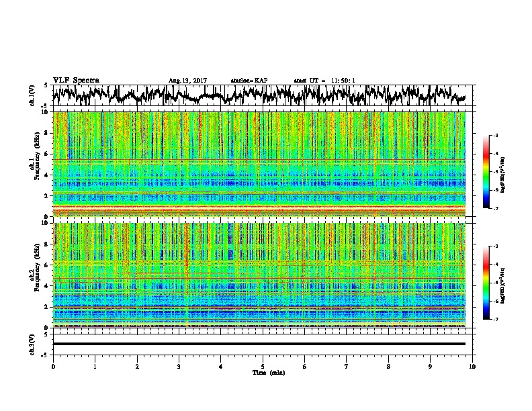Viewport: 532px width, 411px height.
Task: Click the time axis tick label "9"
Action: pyautogui.click(x=430, y=367)
